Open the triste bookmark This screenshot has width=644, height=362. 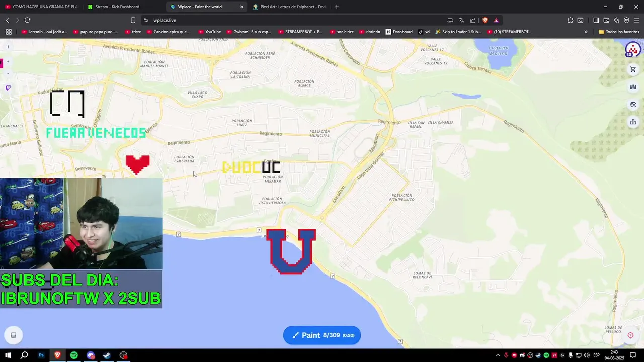[x=132, y=32]
